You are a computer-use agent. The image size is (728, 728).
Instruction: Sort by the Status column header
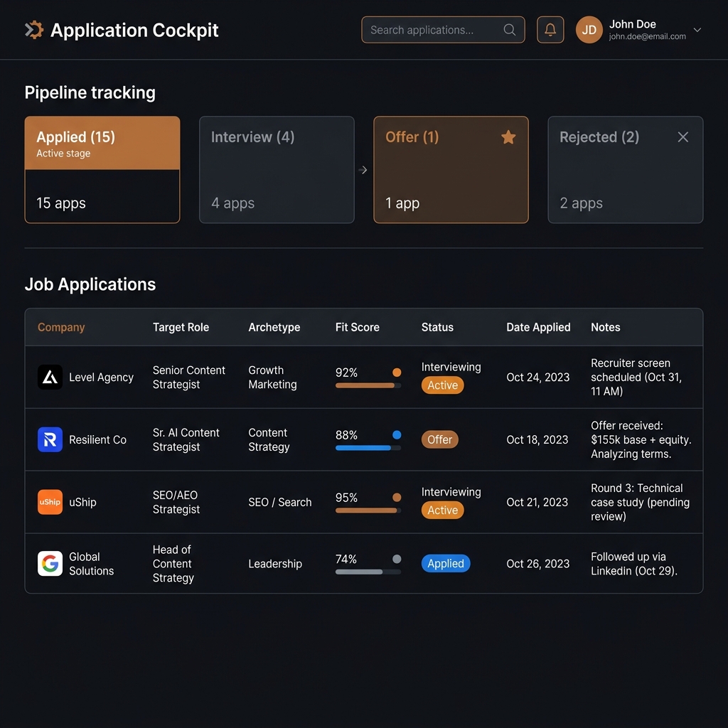click(x=437, y=327)
